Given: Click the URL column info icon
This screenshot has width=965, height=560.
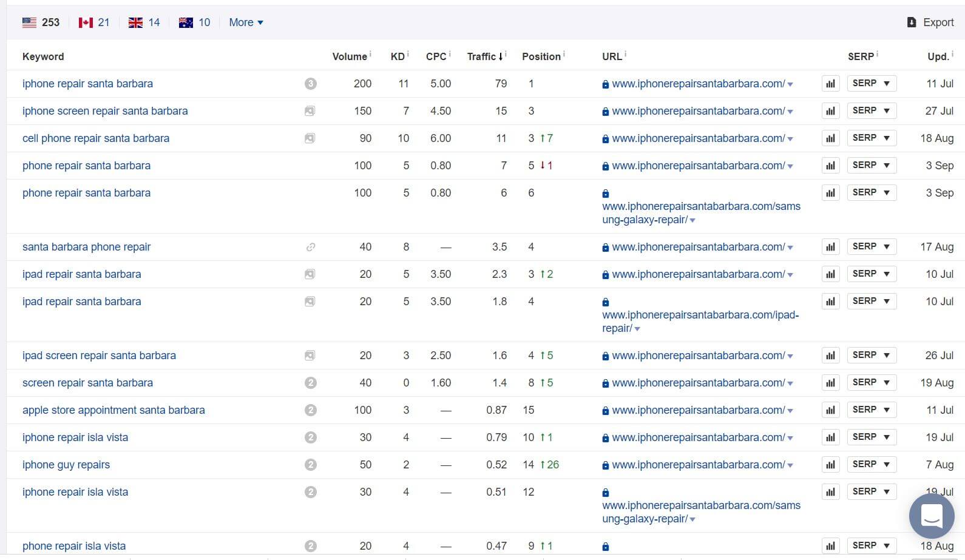Looking at the screenshot, I should pyautogui.click(x=625, y=54).
